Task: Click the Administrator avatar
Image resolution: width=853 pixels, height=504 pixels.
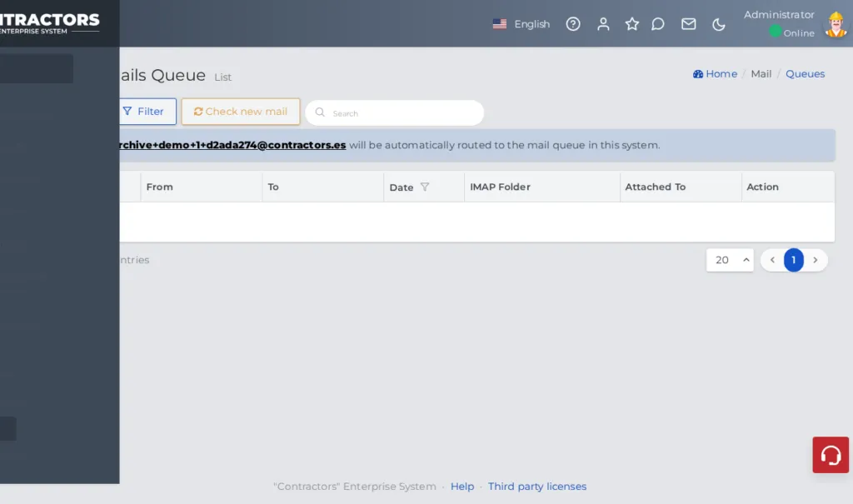Action: pos(836,24)
